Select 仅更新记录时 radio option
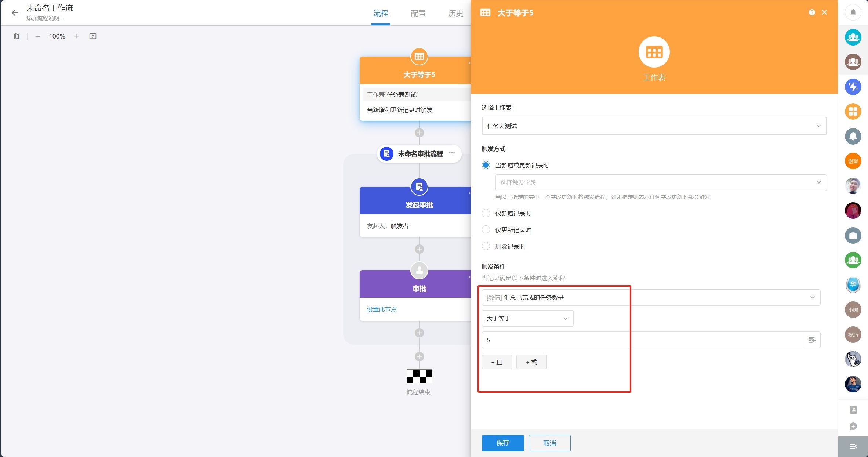 (486, 230)
